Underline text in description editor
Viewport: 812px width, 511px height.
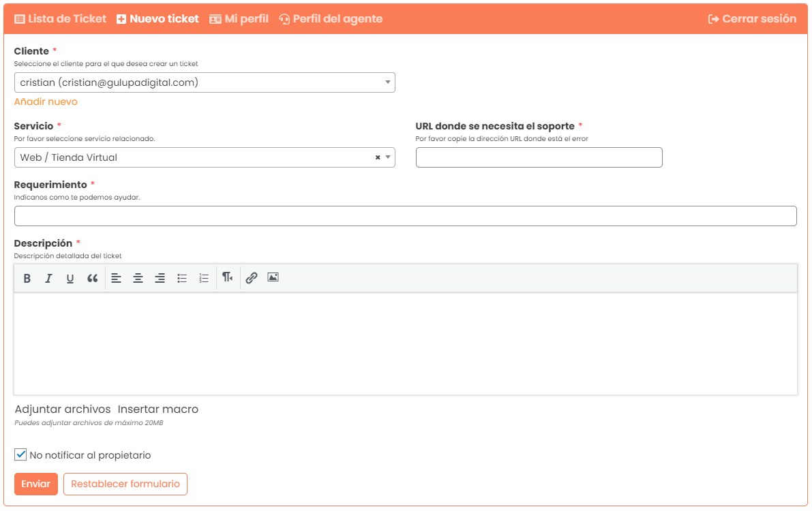[x=70, y=279]
